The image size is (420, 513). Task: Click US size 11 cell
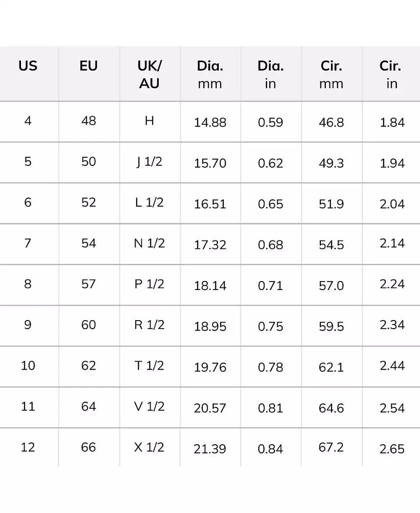click(28, 406)
